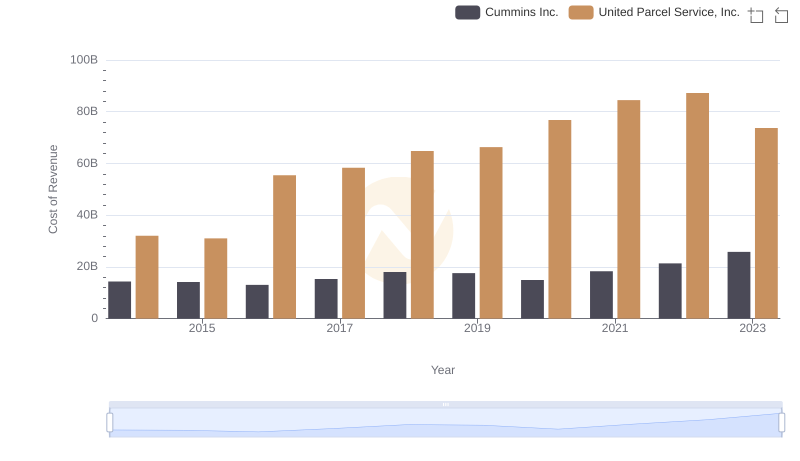Select the UPS bar for 2019

491,232
